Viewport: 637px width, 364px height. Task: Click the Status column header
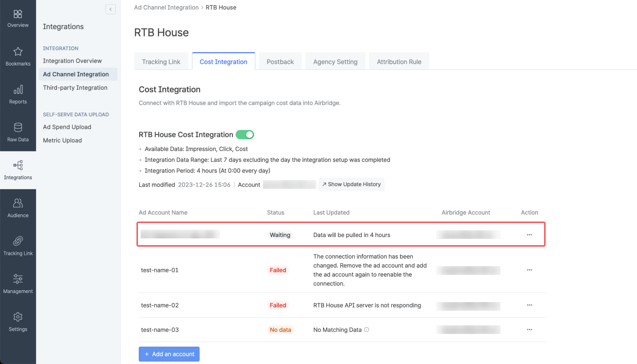pos(276,212)
